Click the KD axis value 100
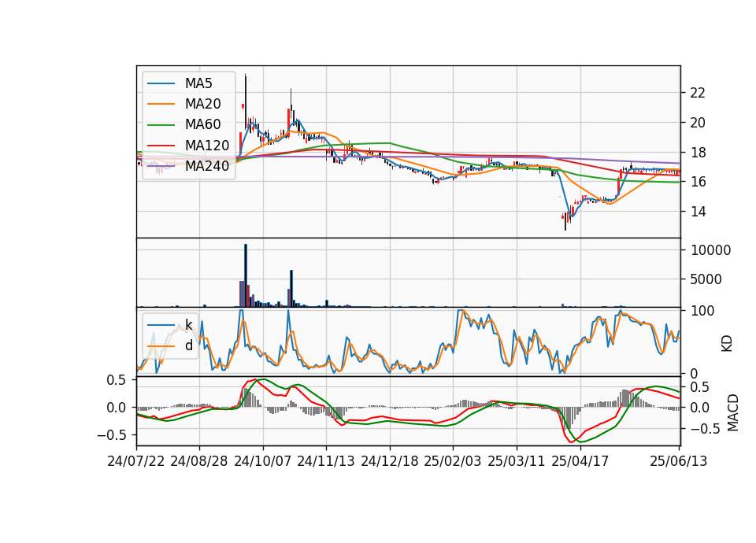Screen dimensions: 756x543 pos(702,311)
